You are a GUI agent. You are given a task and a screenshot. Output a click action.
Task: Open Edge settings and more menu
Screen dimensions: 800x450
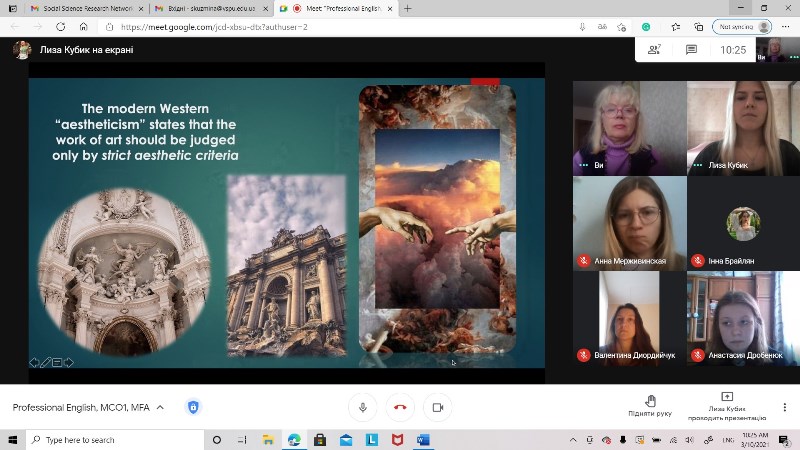[x=785, y=27]
